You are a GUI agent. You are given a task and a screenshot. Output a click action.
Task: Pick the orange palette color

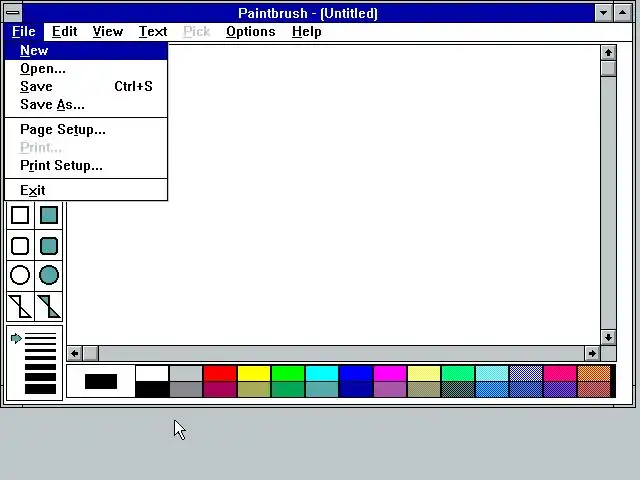coord(594,373)
